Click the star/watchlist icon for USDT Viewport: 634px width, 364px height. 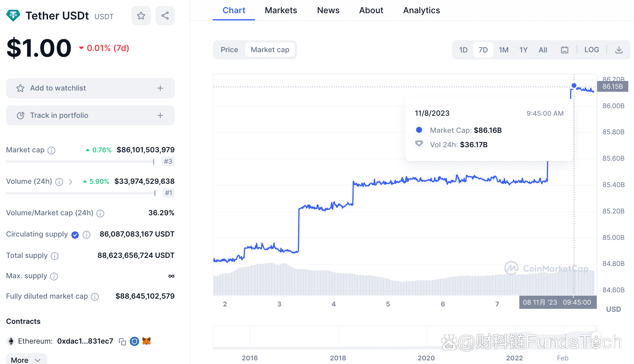pyautogui.click(x=141, y=16)
